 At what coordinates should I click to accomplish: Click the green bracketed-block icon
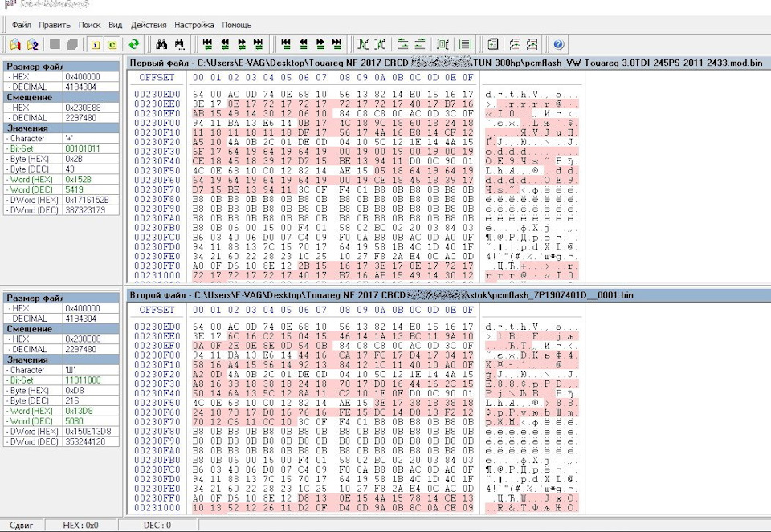point(443,44)
